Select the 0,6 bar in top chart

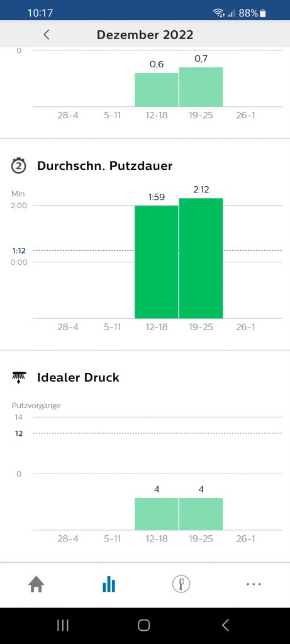tap(157, 89)
